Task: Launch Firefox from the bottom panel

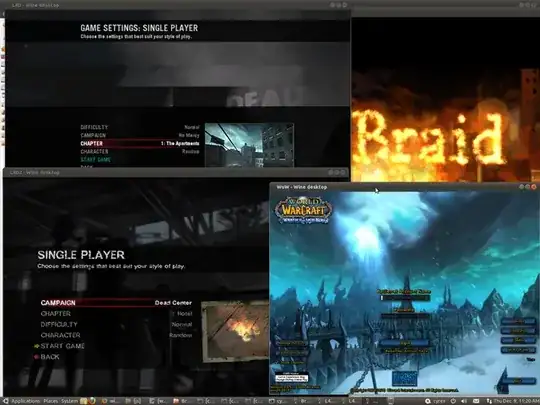Action: click(x=92, y=401)
